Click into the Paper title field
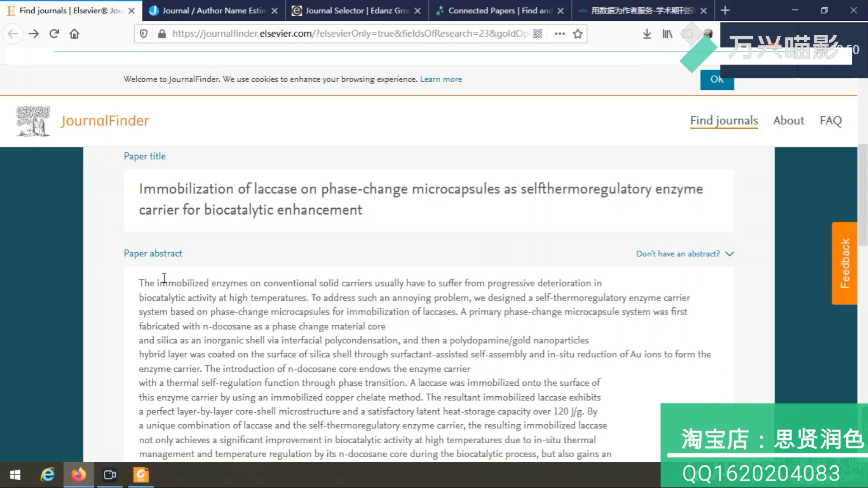The image size is (868, 488). (x=429, y=200)
